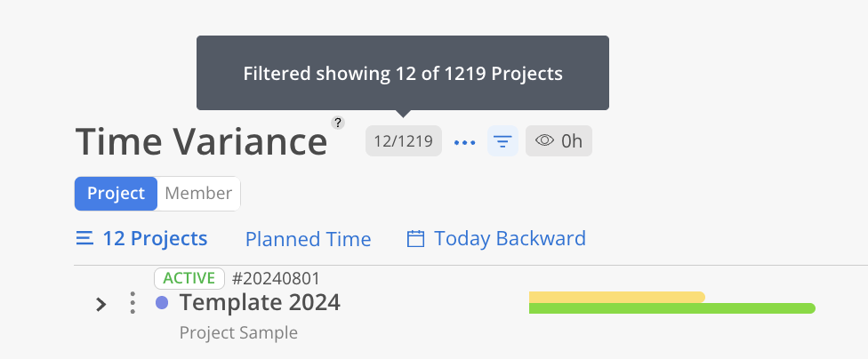Screen dimensions: 868x359
Task: Click the yellow planned time bar
Action: click(x=616, y=296)
